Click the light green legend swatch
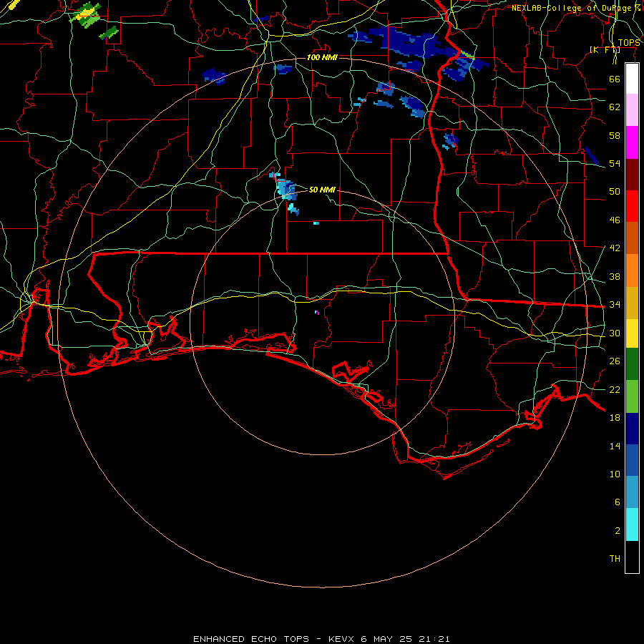Viewport: 644px width, 644px height. 632,396
